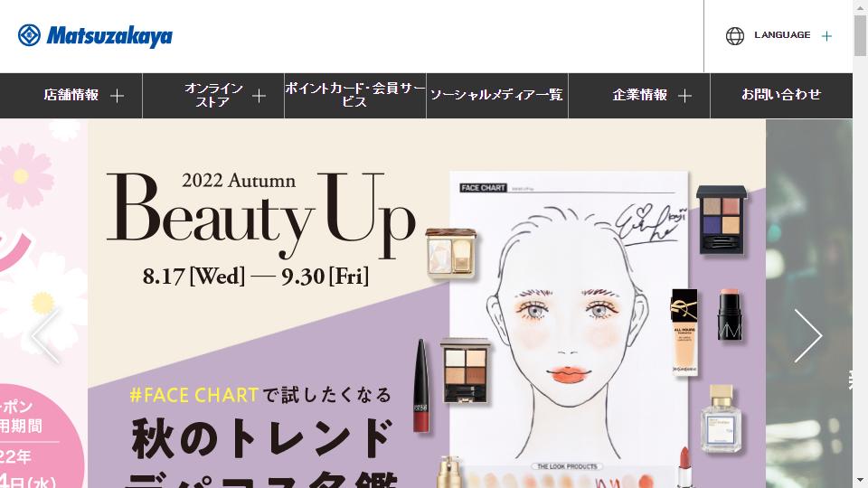The height and width of the screenshot is (488, 868).
Task: Open the Beauty Up 2022 Autumn banner
Action: tap(427, 304)
